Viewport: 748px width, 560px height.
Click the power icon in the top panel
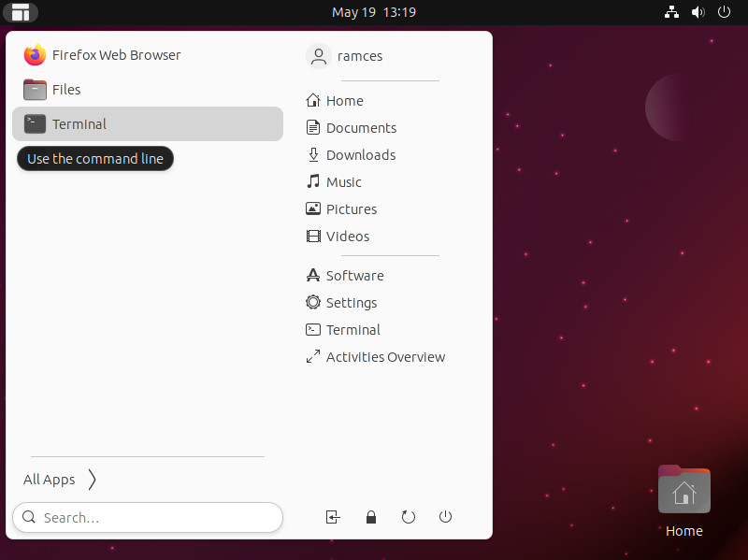coord(725,12)
